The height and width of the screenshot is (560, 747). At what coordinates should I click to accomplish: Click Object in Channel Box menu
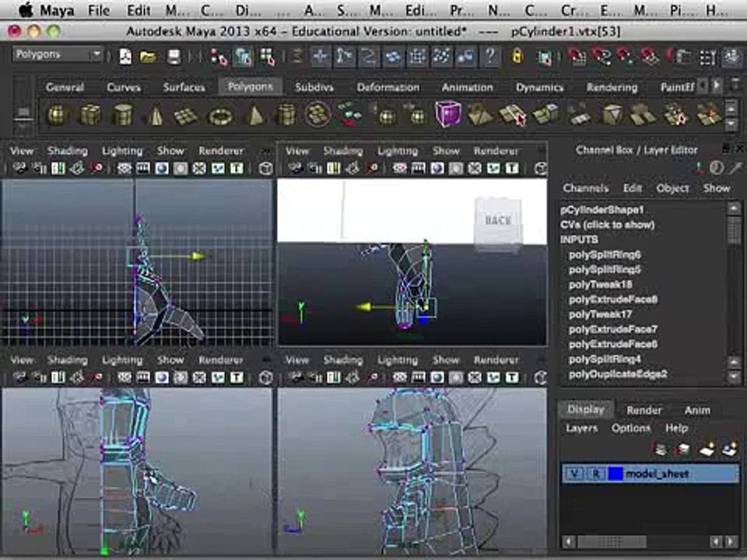click(672, 188)
